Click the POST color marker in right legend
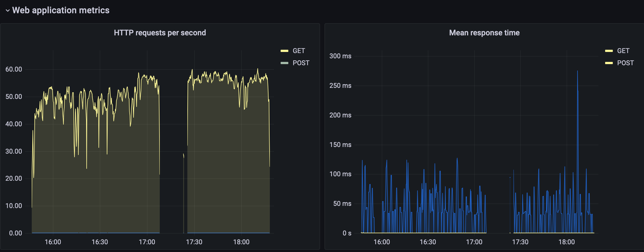Viewport: 644px width, 252px height. tap(609, 63)
